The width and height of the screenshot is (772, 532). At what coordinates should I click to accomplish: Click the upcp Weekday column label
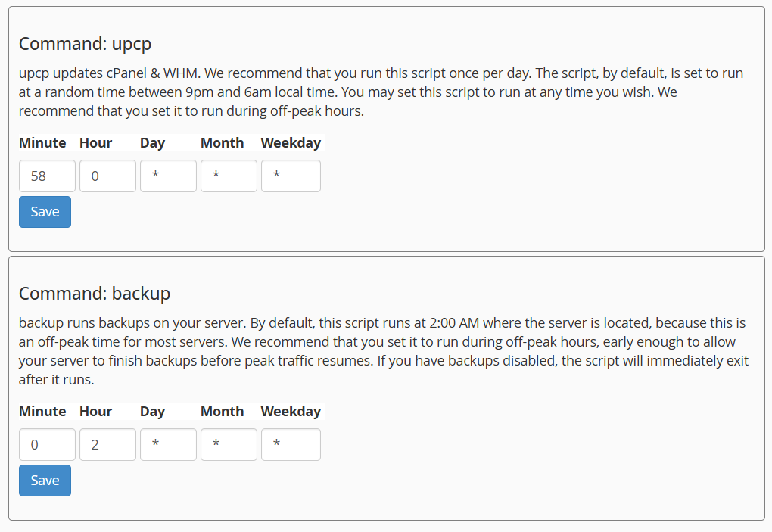click(x=291, y=143)
